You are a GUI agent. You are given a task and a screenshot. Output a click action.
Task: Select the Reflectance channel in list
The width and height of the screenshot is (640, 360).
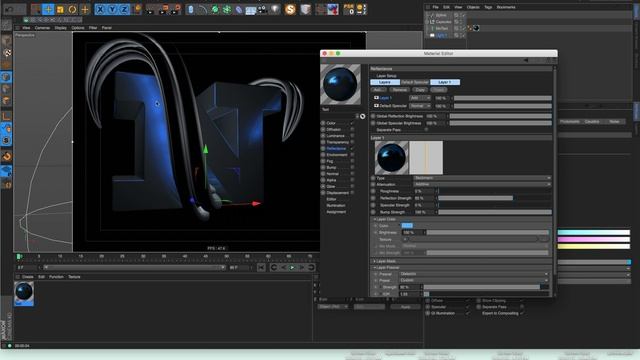336,149
